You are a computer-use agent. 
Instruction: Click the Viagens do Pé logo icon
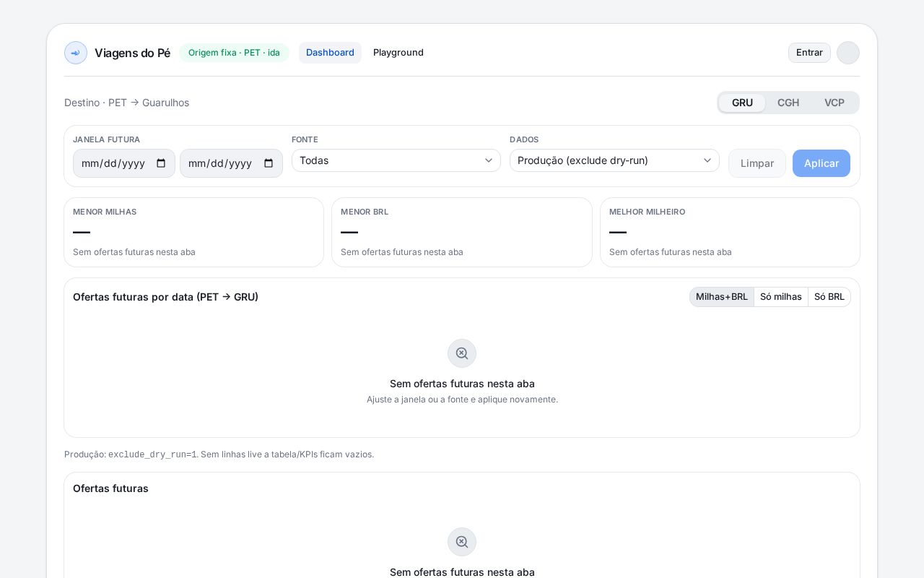tap(76, 53)
